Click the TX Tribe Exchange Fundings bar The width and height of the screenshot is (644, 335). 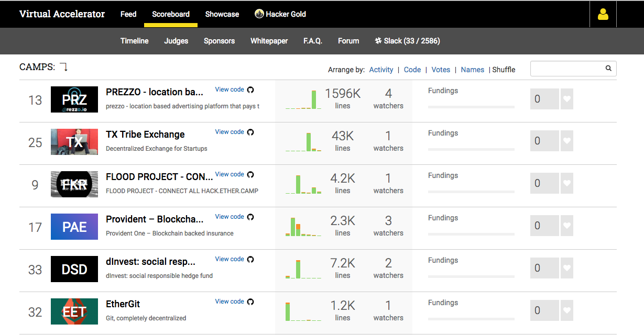[x=471, y=149]
